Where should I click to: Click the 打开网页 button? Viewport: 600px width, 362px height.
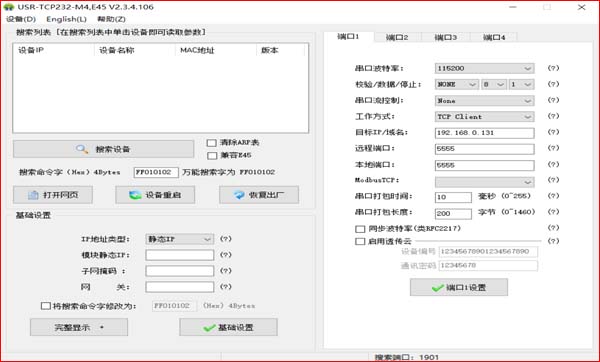pos(53,195)
